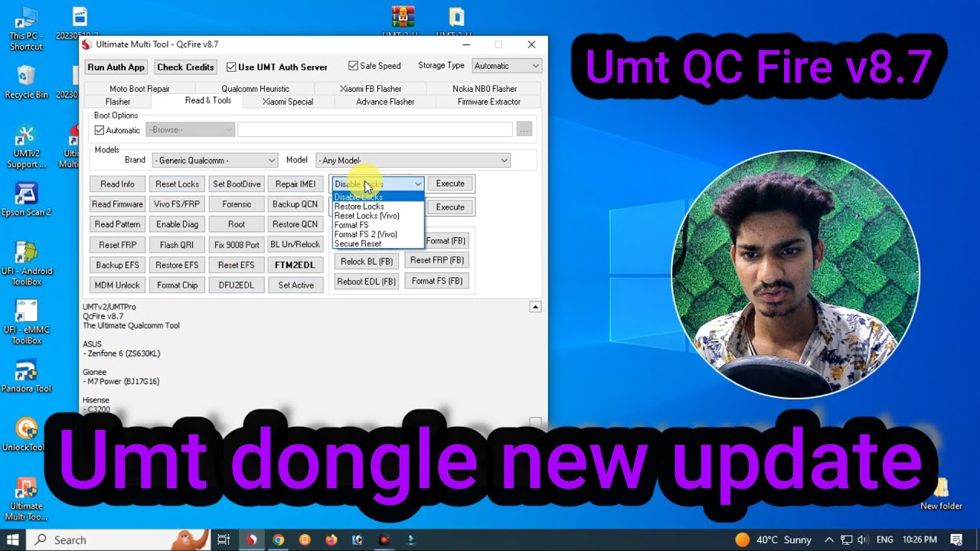The image size is (980, 551).
Task: Click Check Credits button
Action: point(185,67)
